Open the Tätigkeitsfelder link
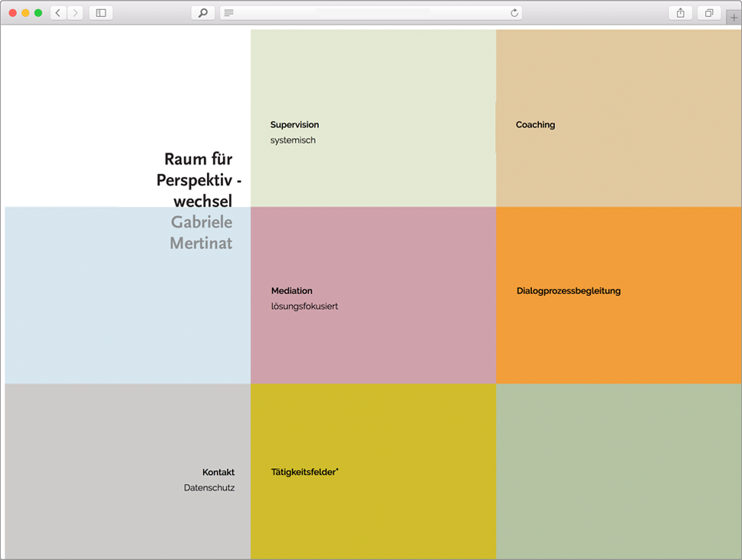 305,472
